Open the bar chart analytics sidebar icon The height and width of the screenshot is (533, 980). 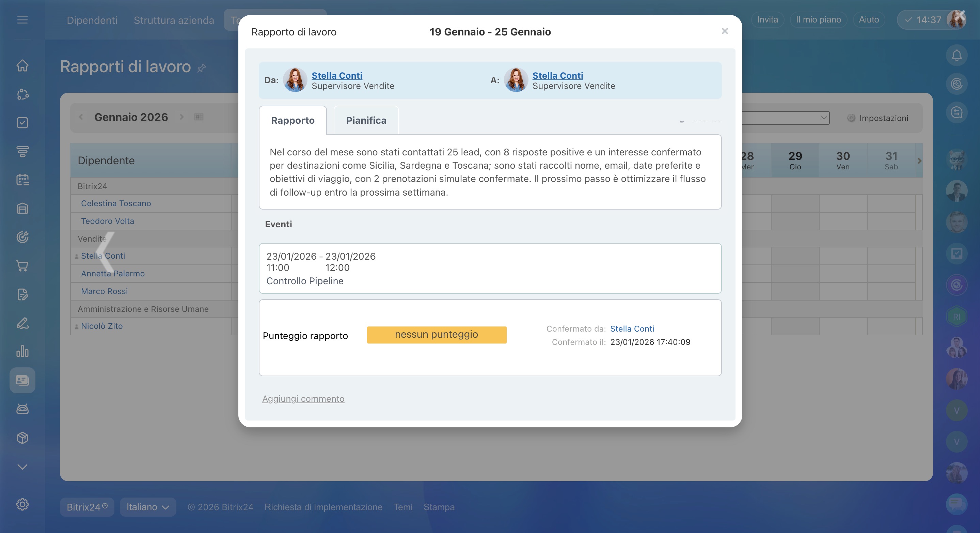click(x=22, y=351)
